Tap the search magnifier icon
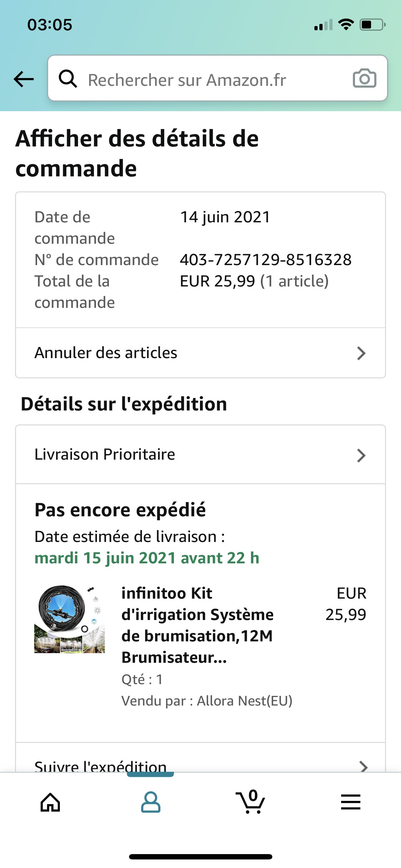The image size is (401, 868). click(x=68, y=79)
